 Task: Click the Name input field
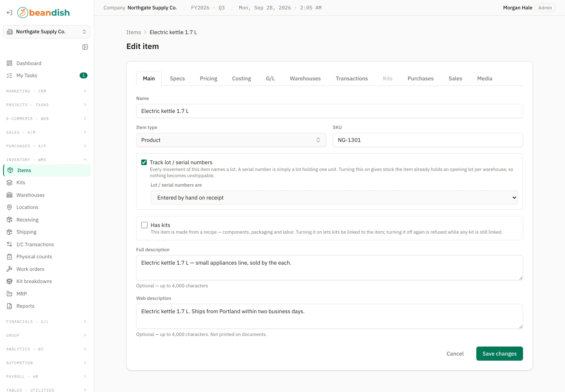click(330, 111)
